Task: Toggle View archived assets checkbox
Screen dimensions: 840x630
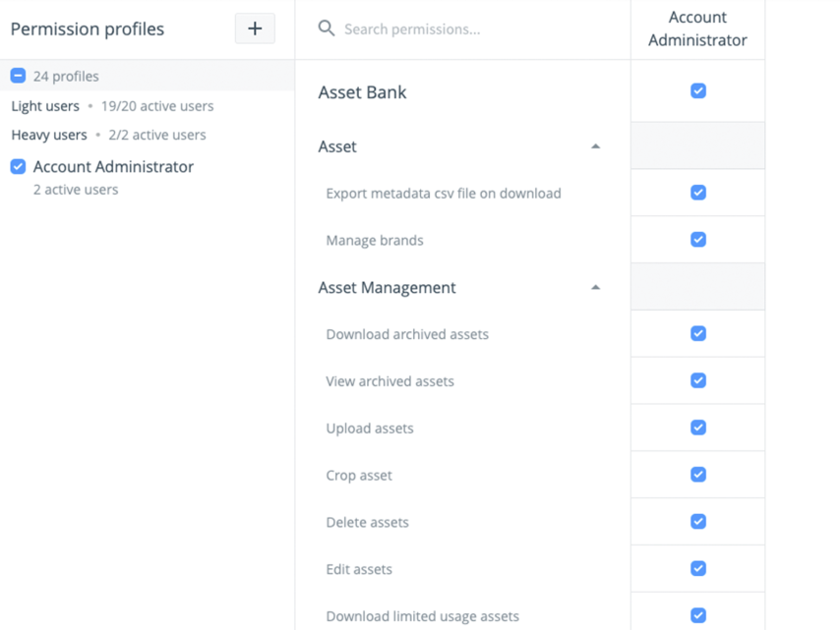Action: click(698, 380)
